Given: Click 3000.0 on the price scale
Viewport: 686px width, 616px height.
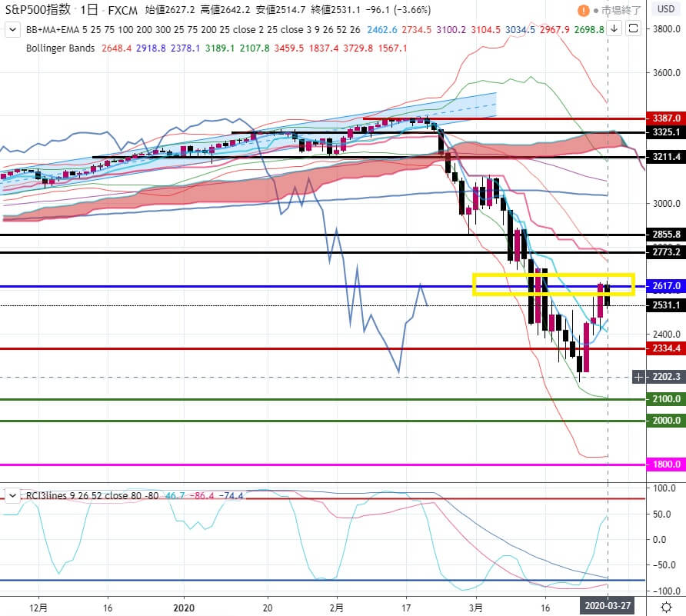Looking at the screenshot, I should pyautogui.click(x=667, y=204).
